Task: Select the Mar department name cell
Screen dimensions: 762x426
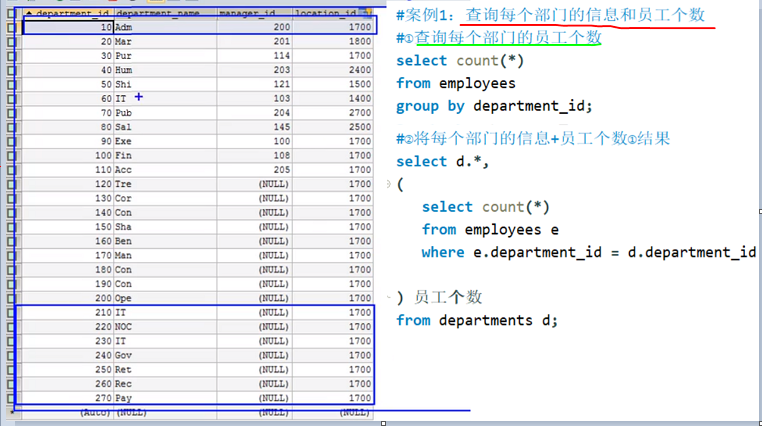Action: (x=165, y=42)
